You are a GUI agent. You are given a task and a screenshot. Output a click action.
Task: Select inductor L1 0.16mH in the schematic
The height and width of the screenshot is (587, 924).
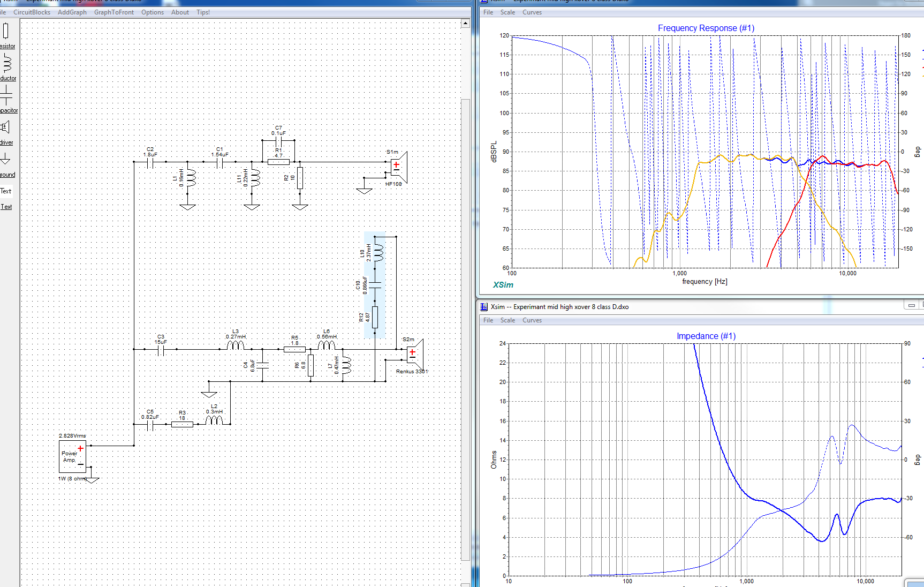pyautogui.click(x=190, y=178)
